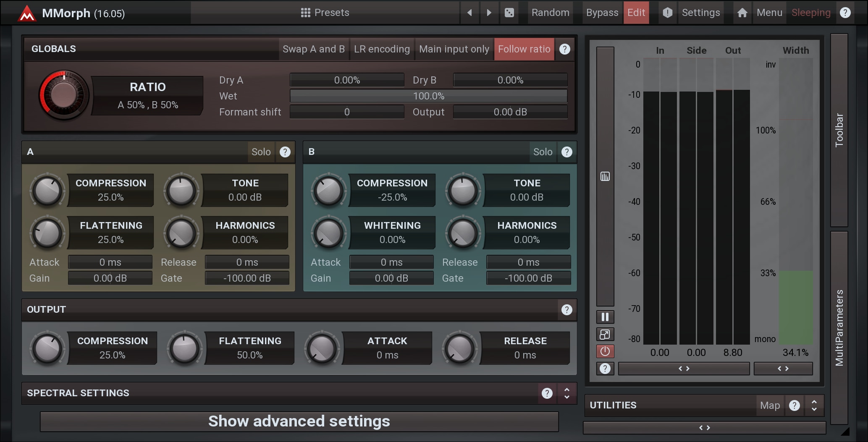Click the meter power enable icon
Image resolution: width=868 pixels, height=442 pixels.
[605, 351]
